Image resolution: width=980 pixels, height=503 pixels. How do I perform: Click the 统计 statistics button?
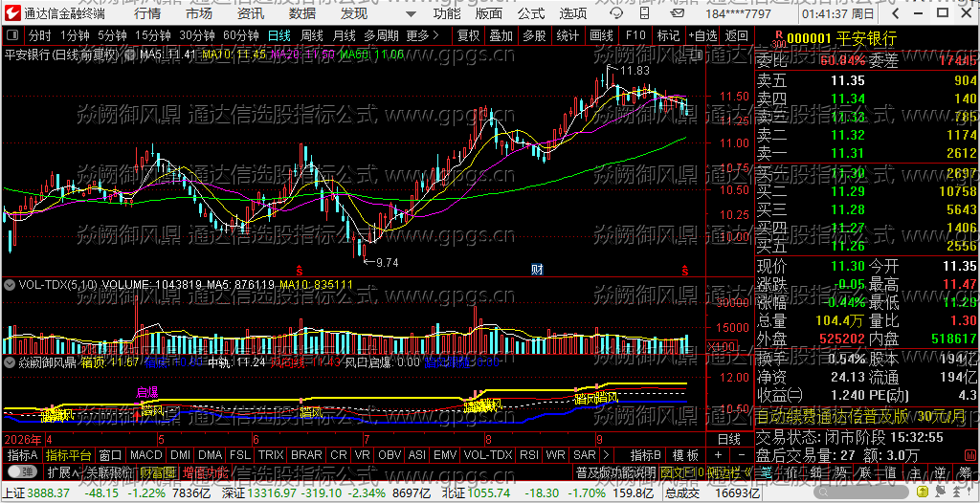click(568, 35)
